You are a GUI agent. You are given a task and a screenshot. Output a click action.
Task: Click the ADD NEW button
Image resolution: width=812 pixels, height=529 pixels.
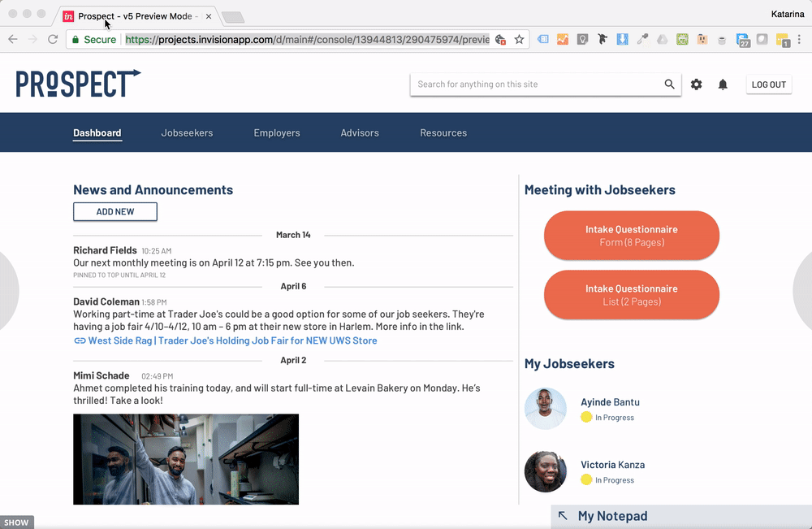coord(115,211)
